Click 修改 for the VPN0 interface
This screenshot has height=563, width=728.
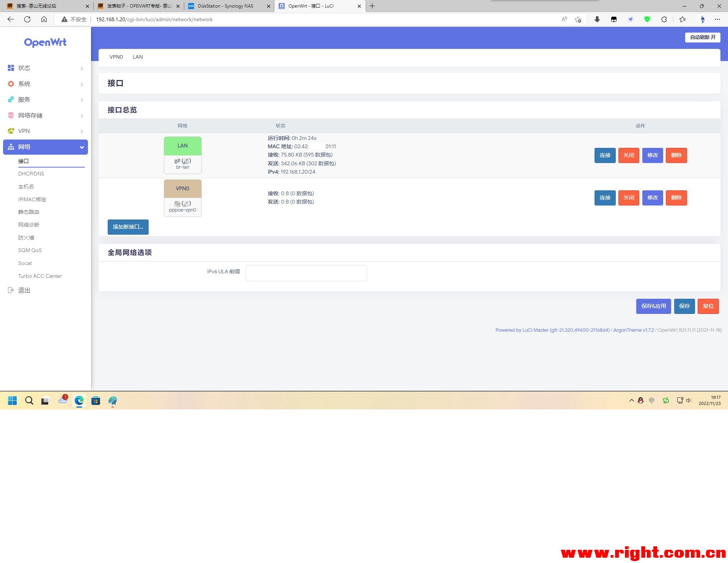(x=653, y=198)
